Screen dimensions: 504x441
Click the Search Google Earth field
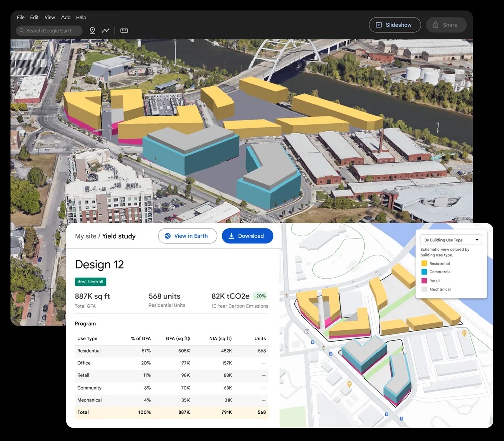(49, 31)
